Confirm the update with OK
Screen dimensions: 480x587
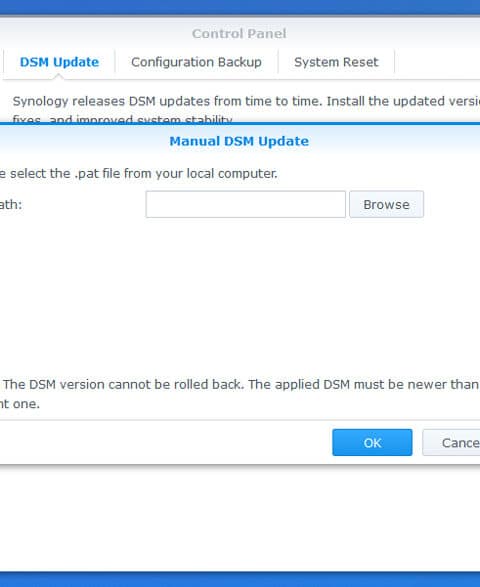coord(372,442)
